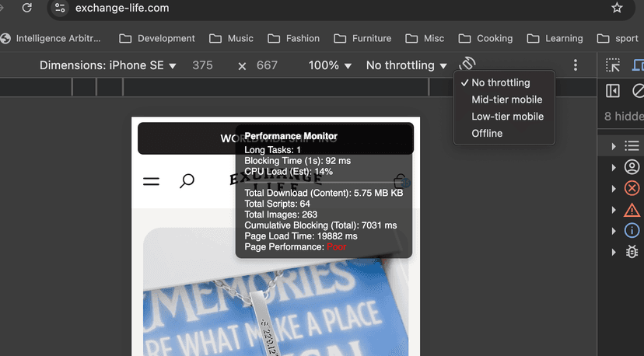Click the height field showing 667

click(x=267, y=65)
